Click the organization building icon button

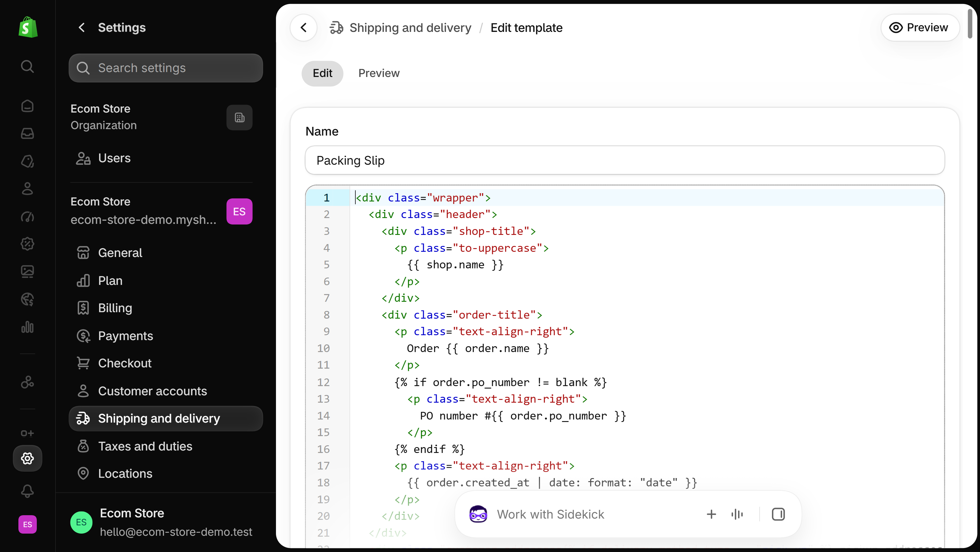(x=239, y=117)
